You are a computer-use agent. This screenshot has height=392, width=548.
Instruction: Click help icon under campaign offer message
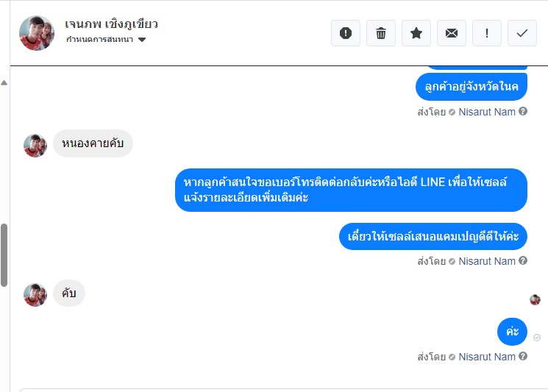(x=523, y=260)
